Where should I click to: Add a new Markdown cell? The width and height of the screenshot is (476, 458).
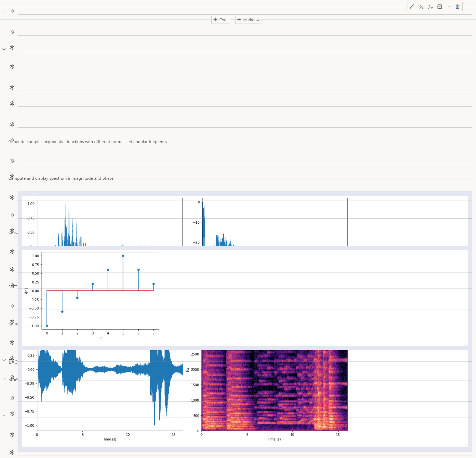point(249,20)
